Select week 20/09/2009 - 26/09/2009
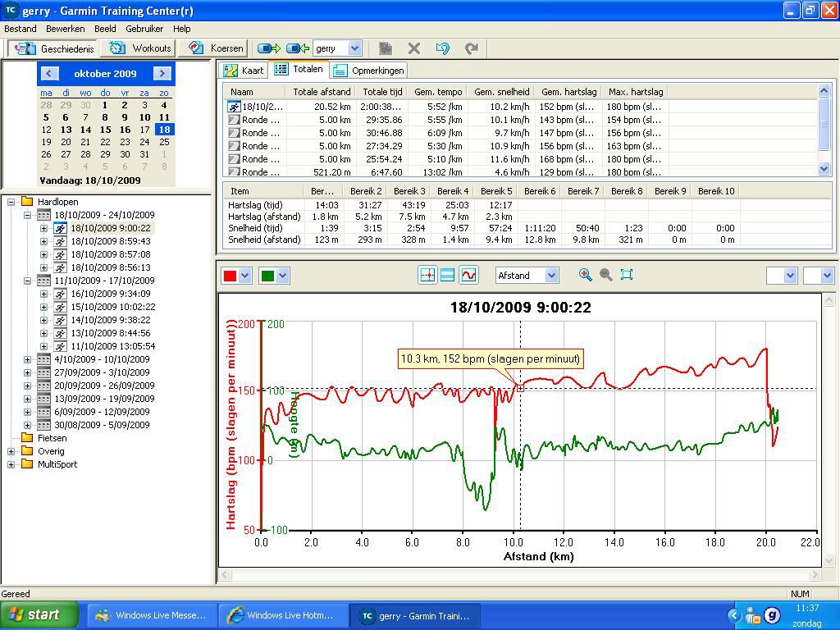Screen dimensions: 840x630 104,386
